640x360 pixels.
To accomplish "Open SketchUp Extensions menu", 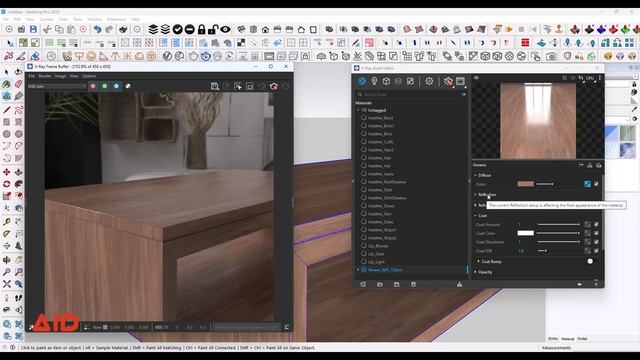I will click(x=116, y=19).
